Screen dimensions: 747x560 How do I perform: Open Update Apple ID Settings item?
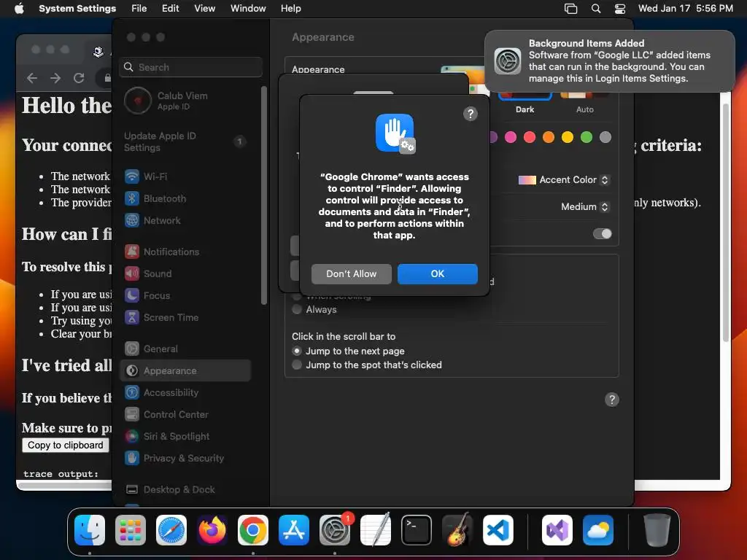[x=186, y=142]
